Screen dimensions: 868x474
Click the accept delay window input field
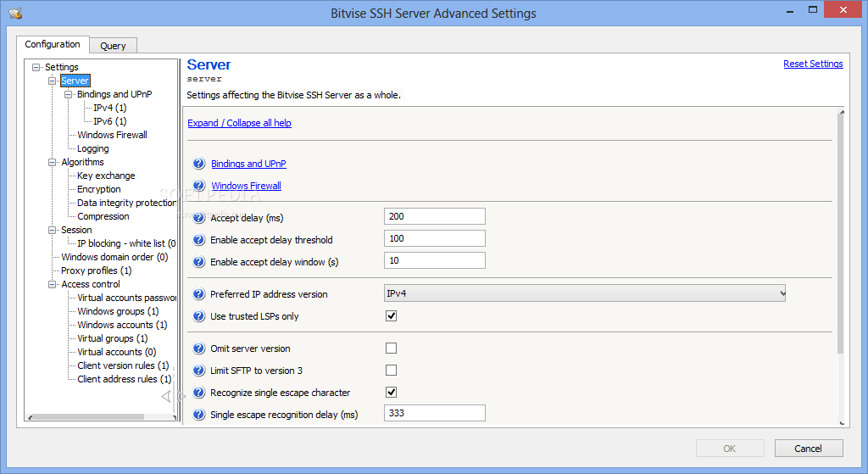click(x=435, y=261)
